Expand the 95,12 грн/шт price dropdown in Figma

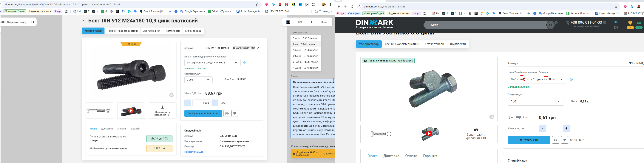[212, 63]
